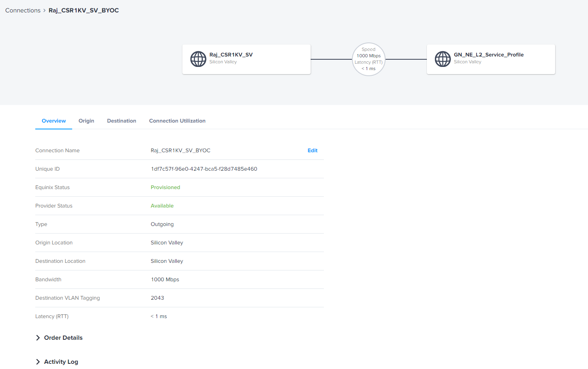Click the Raj_CSR1KV_SV globe icon
The image size is (588, 369).
point(198,59)
